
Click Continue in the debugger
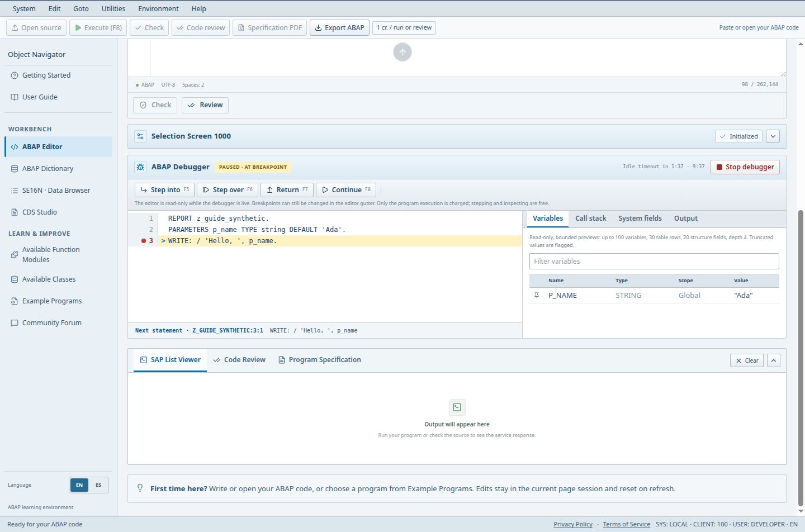tap(346, 190)
